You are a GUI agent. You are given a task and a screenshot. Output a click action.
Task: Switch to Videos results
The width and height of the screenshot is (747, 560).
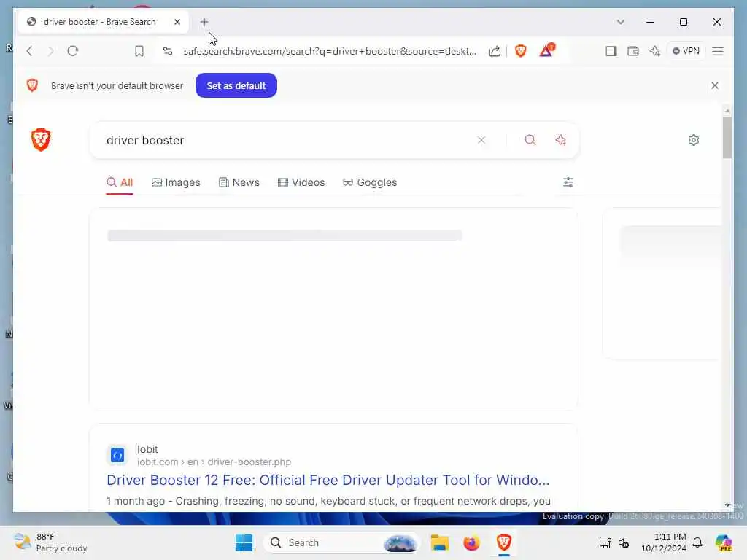(301, 182)
